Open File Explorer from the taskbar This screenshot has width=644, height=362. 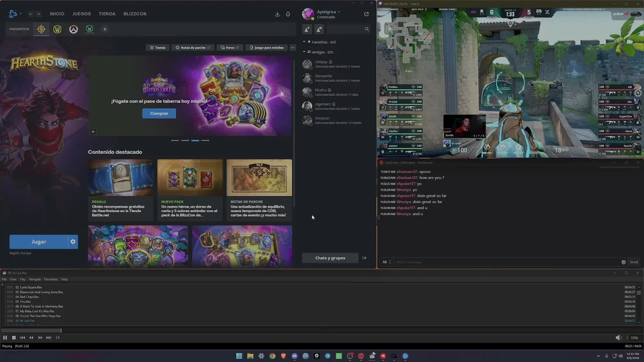point(250,356)
